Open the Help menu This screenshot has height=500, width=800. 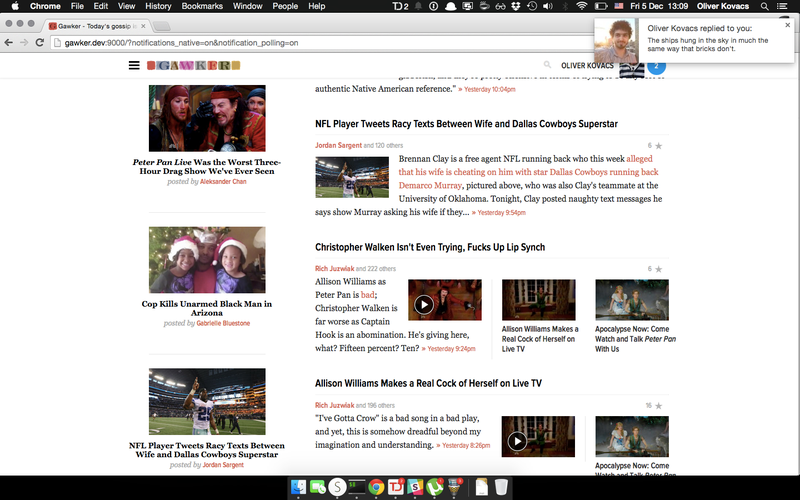tap(316, 6)
